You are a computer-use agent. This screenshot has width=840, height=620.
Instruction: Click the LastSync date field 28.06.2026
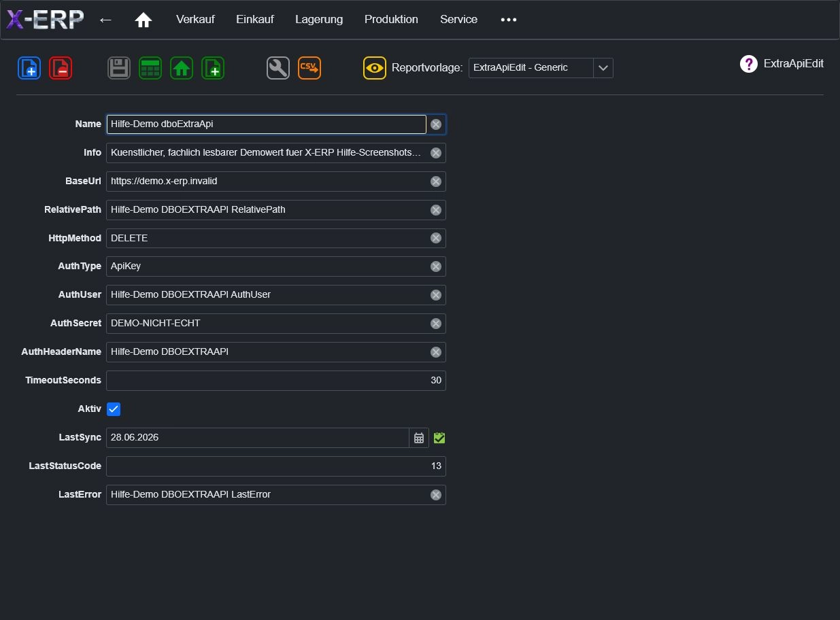pyautogui.click(x=258, y=438)
